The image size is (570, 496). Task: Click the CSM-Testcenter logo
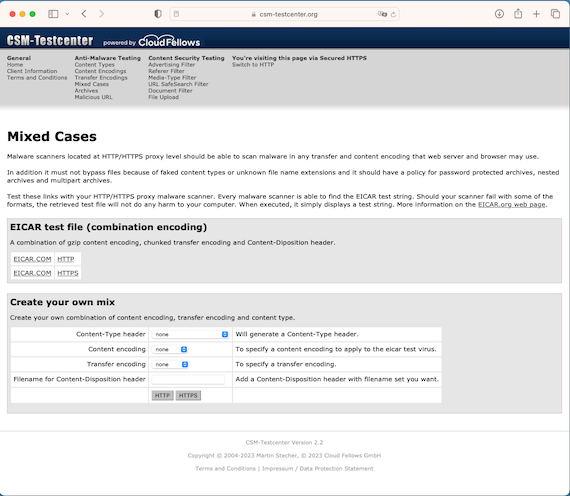pyautogui.click(x=50, y=40)
